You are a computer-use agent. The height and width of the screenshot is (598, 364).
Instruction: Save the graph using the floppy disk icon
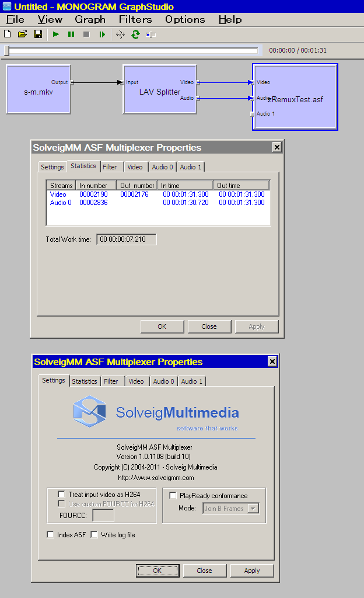point(38,34)
